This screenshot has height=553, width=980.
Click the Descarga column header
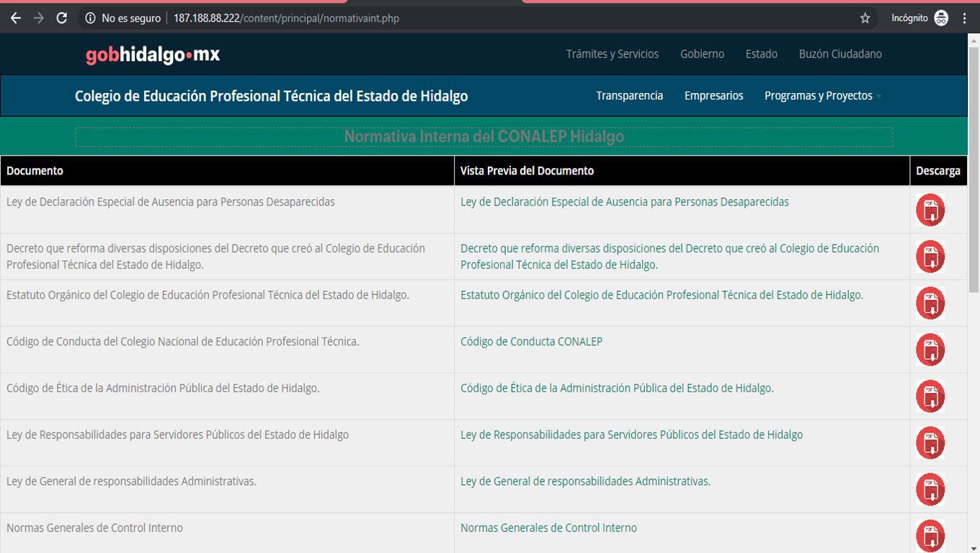(x=938, y=171)
